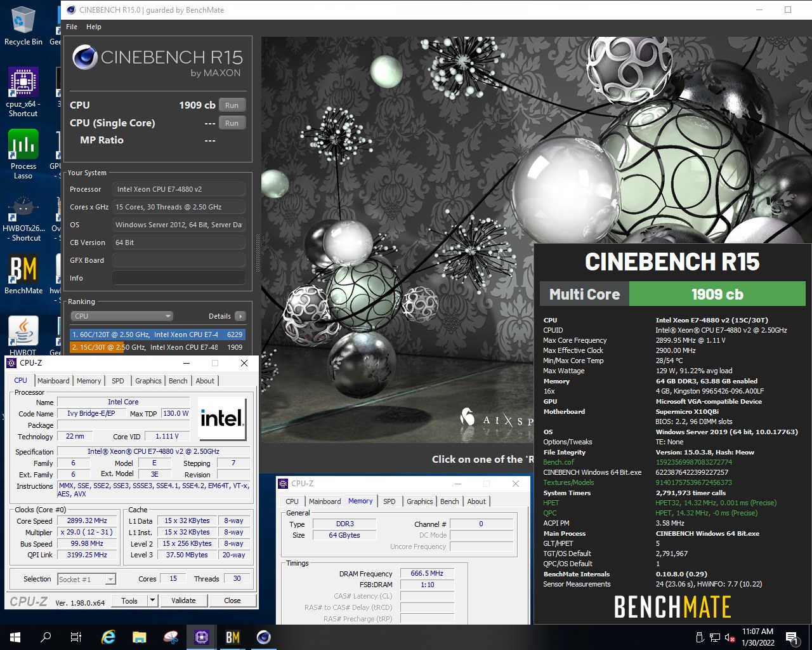812x650 pixels.
Task: Select CPU tab in first CPU-Z window
Action: click(x=21, y=380)
